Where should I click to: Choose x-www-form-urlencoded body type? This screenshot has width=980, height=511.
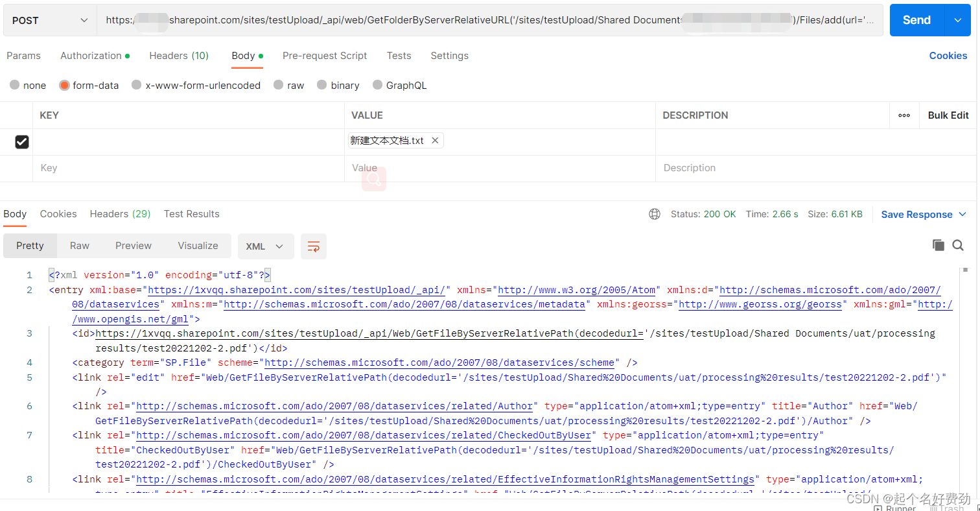(x=196, y=85)
